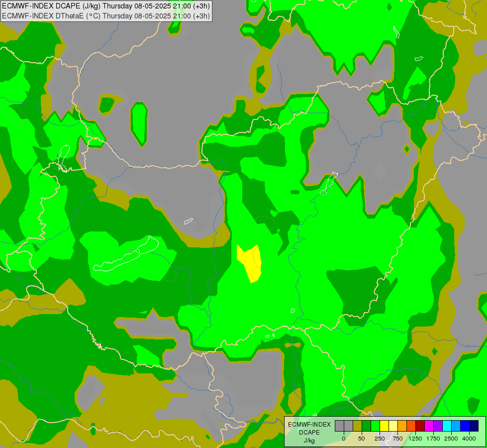487x448 pixels.
Task: Click the legend value 0
Action: 344,439
